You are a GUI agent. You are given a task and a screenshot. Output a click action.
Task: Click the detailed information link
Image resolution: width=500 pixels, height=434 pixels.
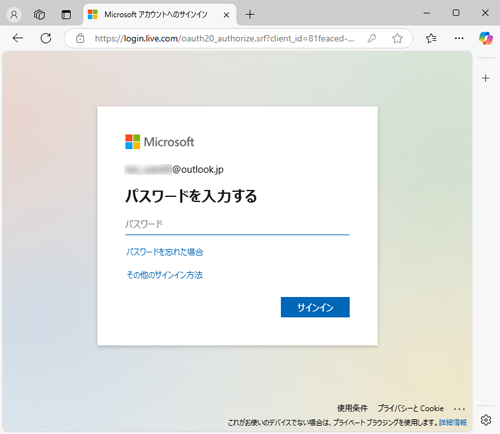(x=453, y=423)
